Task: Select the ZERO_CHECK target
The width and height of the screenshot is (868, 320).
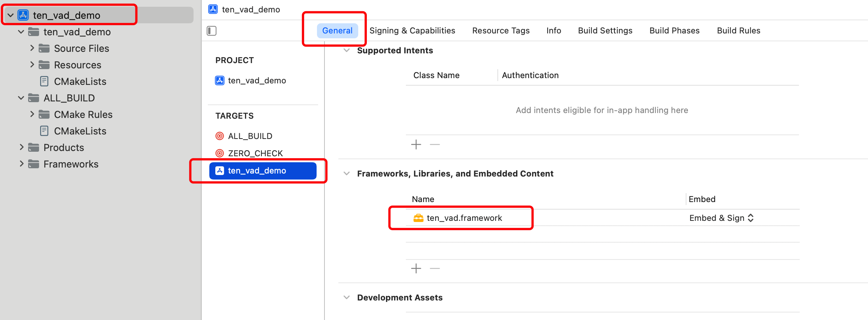Action: [x=255, y=153]
